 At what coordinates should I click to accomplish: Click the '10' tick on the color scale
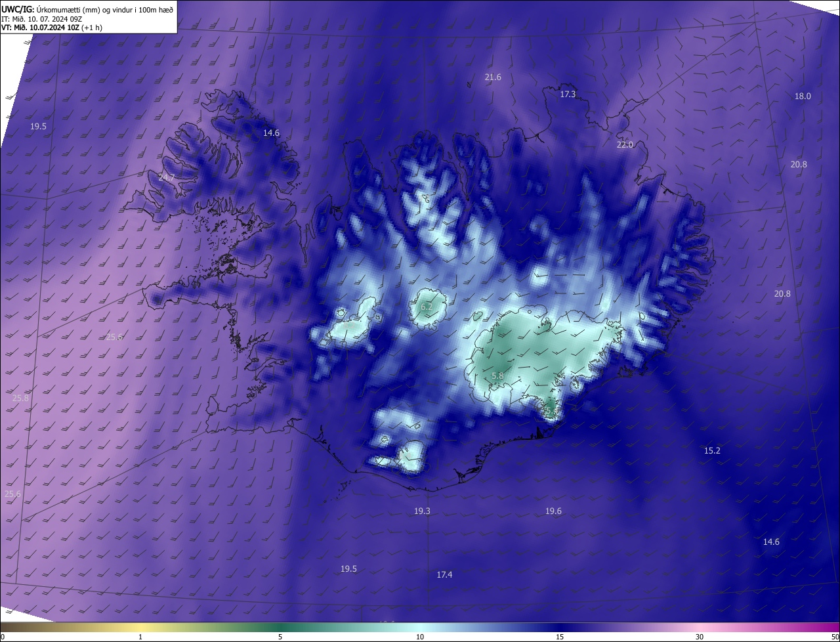(x=420, y=637)
